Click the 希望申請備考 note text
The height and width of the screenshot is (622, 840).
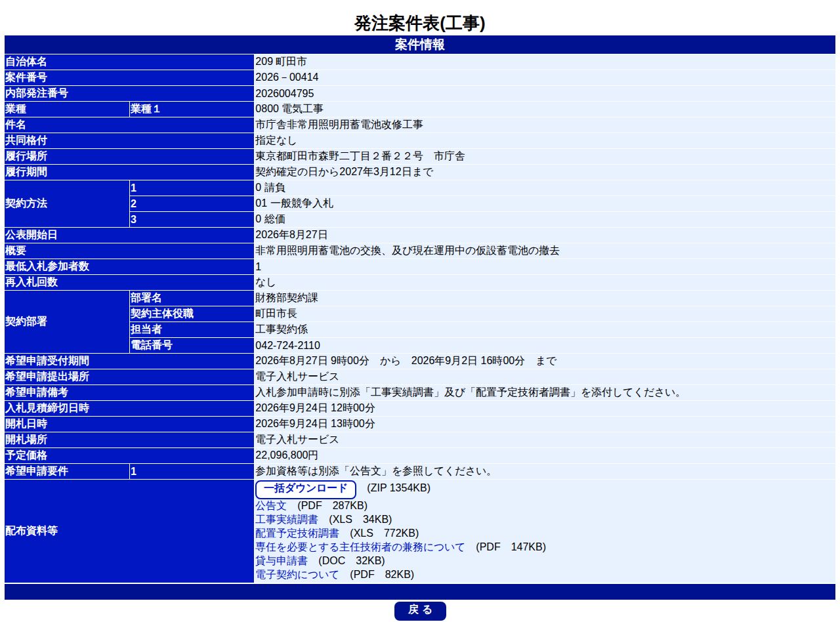point(468,392)
